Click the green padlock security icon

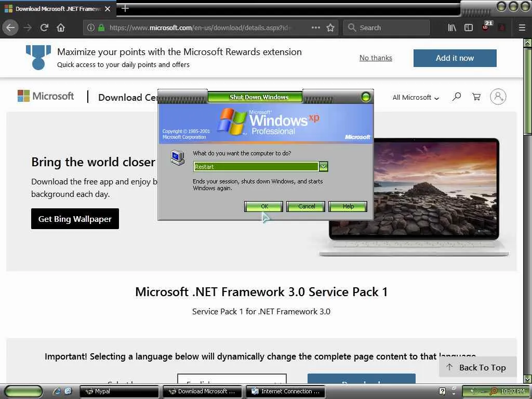tap(101, 28)
